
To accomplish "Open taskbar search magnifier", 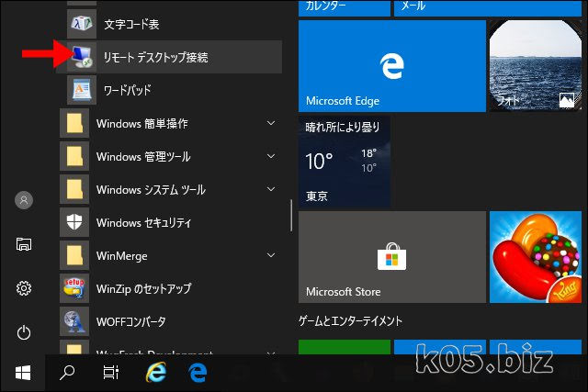I will click(x=67, y=373).
